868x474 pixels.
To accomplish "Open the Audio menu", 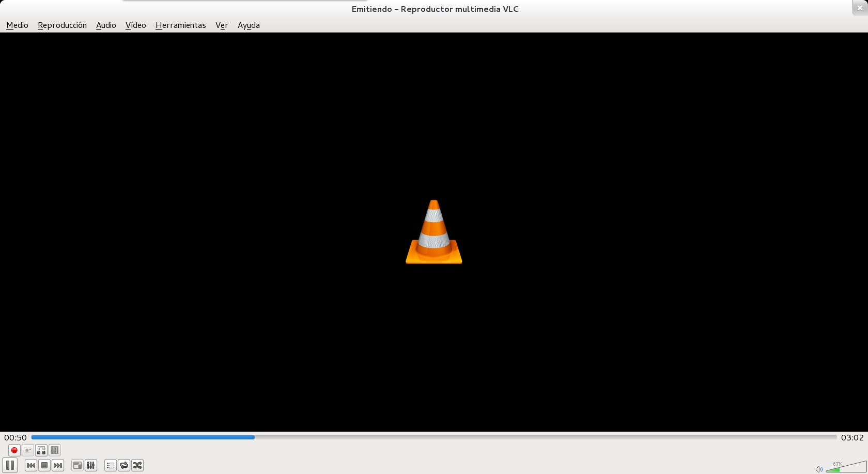I will (x=106, y=25).
